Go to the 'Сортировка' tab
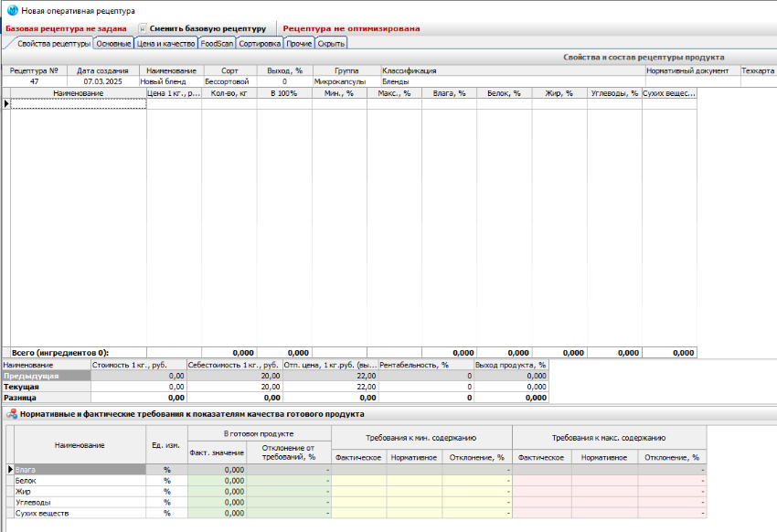Image resolution: width=777 pixels, height=532 pixels. (x=260, y=43)
